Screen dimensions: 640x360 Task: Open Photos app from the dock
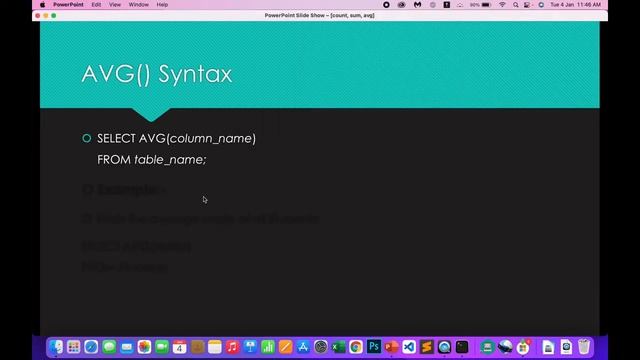(x=144, y=347)
